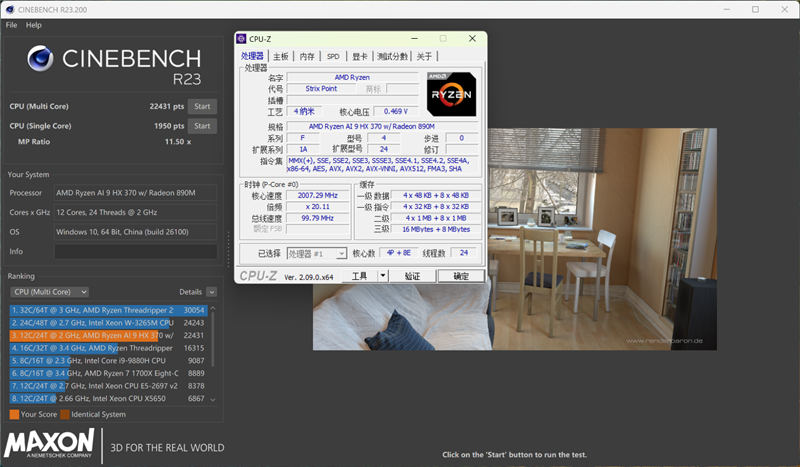Viewport: 800px width, 467px height.
Task: Switch to the 显卡 tab in CPU-Z
Action: [360, 56]
